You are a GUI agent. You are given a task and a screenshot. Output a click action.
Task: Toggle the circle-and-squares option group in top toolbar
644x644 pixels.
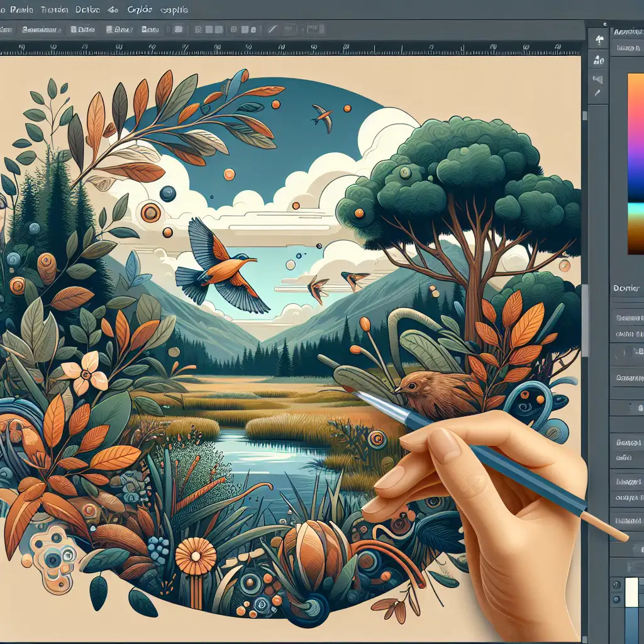(244, 30)
